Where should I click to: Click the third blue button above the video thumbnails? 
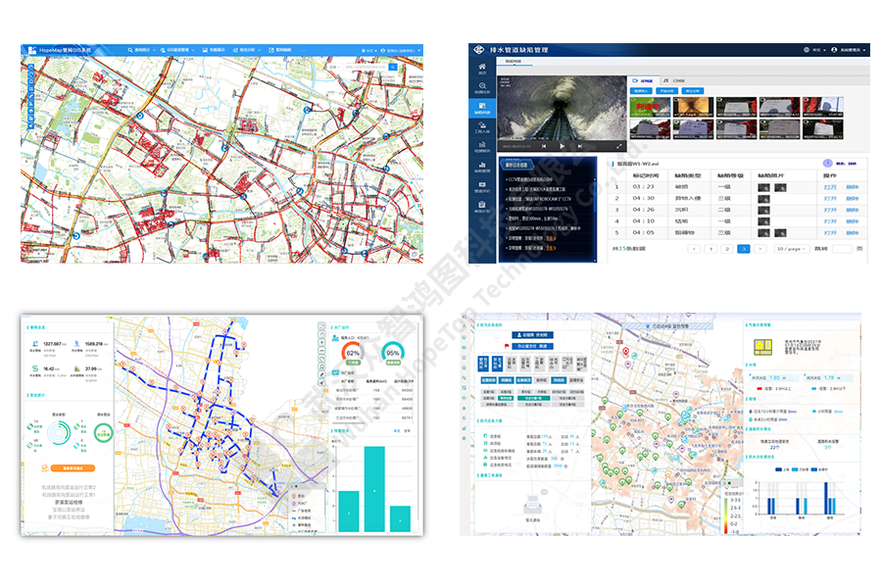tap(693, 90)
